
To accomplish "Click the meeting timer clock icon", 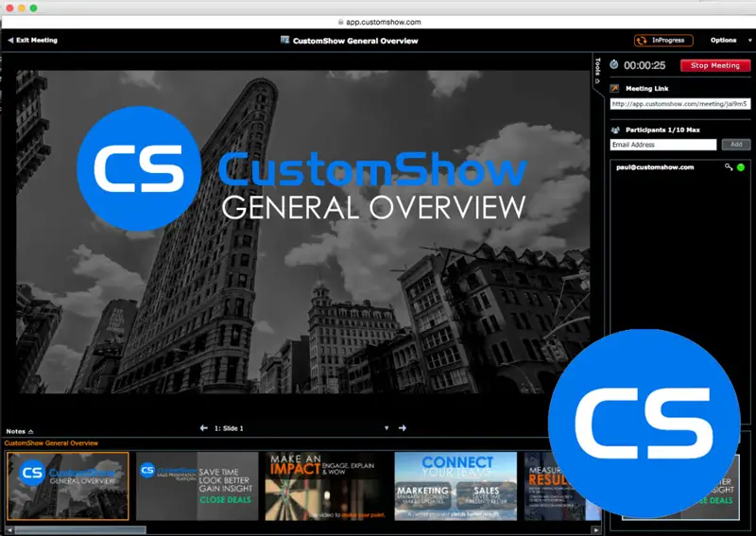I will [613, 64].
